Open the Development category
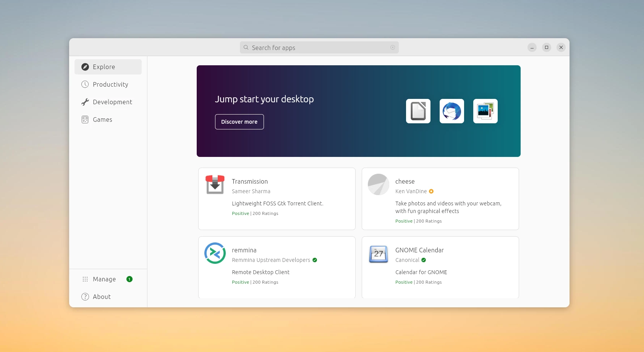 pyautogui.click(x=108, y=102)
